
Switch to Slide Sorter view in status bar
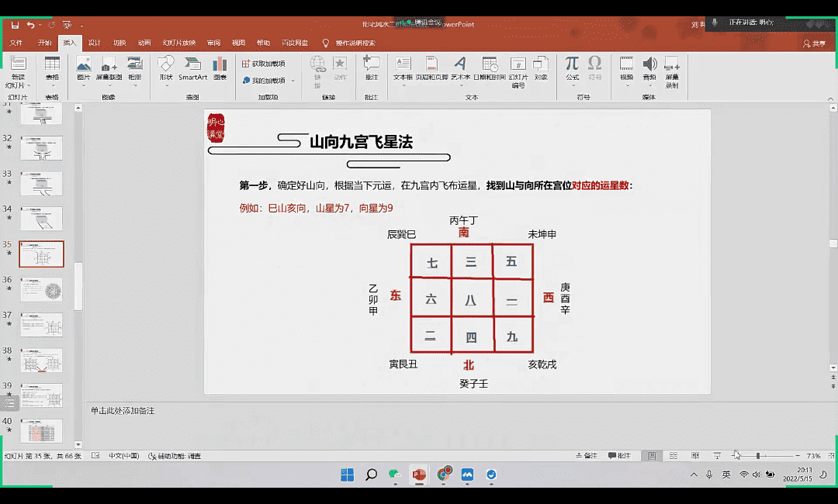pos(674,456)
